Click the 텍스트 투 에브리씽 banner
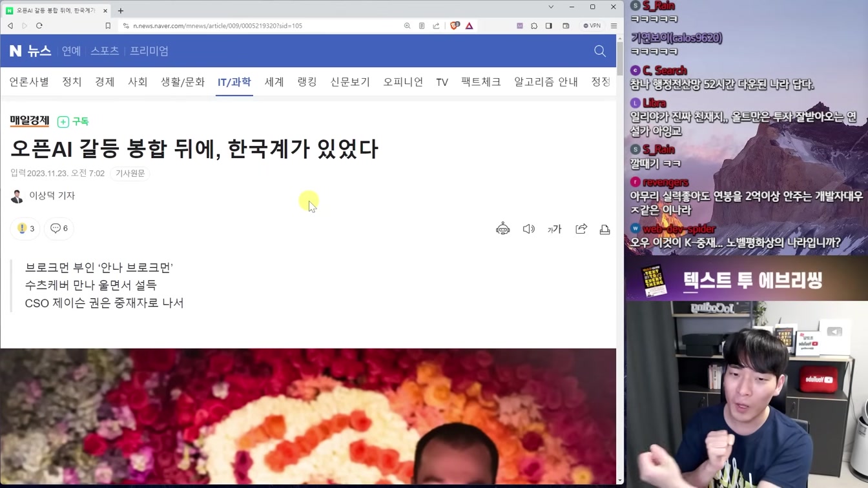Image resolution: width=868 pixels, height=488 pixels. tap(746, 280)
